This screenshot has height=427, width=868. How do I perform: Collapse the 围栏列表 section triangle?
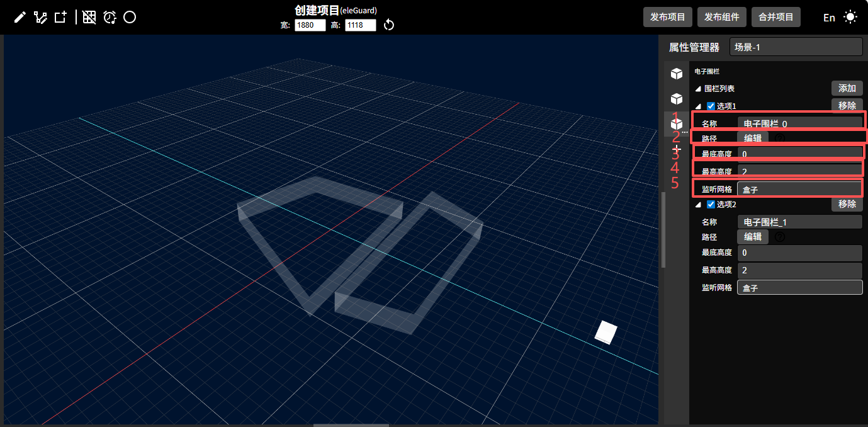coord(698,89)
